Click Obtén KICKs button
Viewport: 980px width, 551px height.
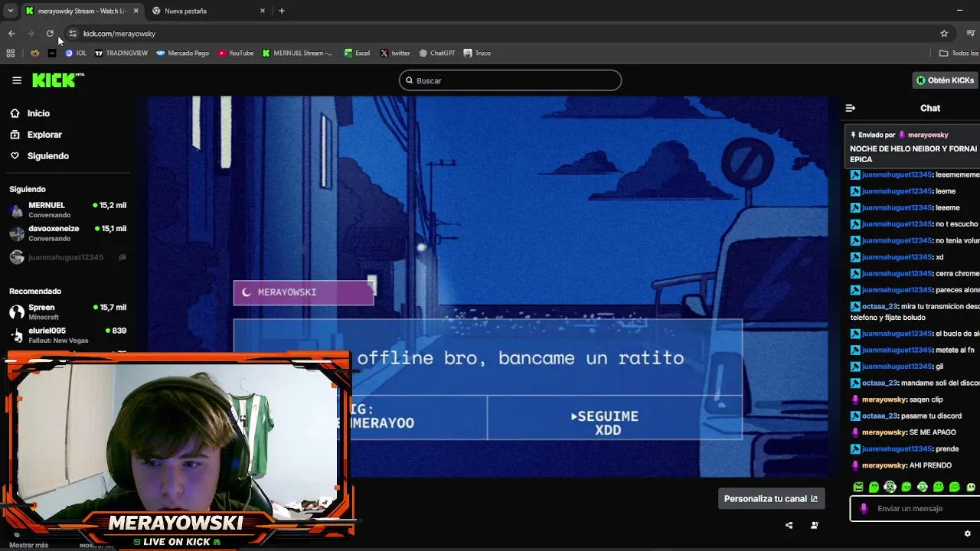[945, 80]
